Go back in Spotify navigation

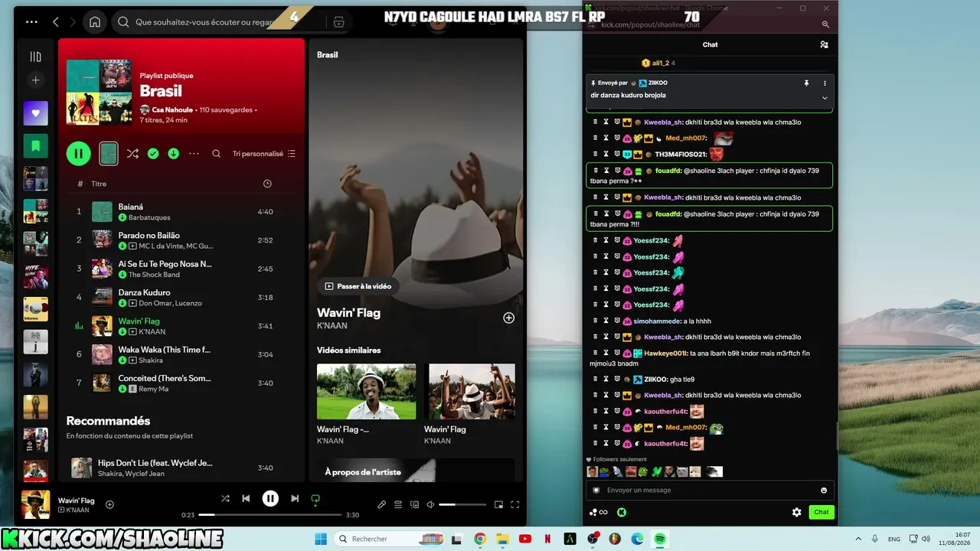[x=56, y=22]
